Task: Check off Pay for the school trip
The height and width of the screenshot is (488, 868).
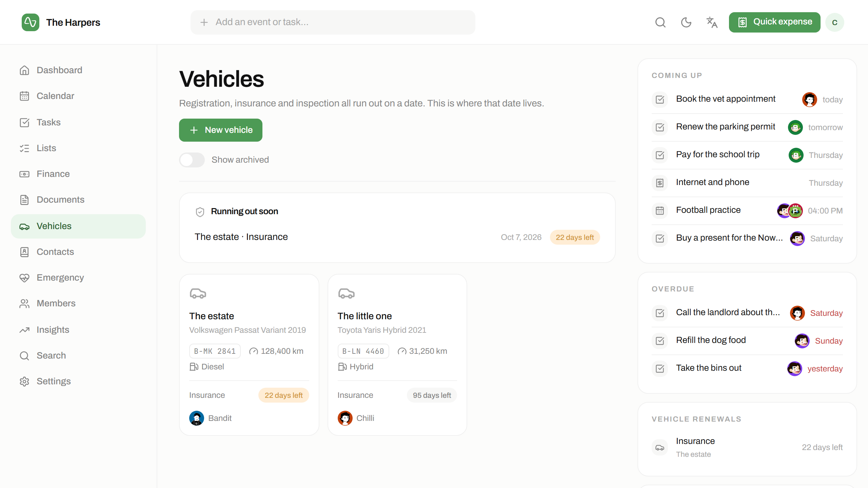Action: 660,155
